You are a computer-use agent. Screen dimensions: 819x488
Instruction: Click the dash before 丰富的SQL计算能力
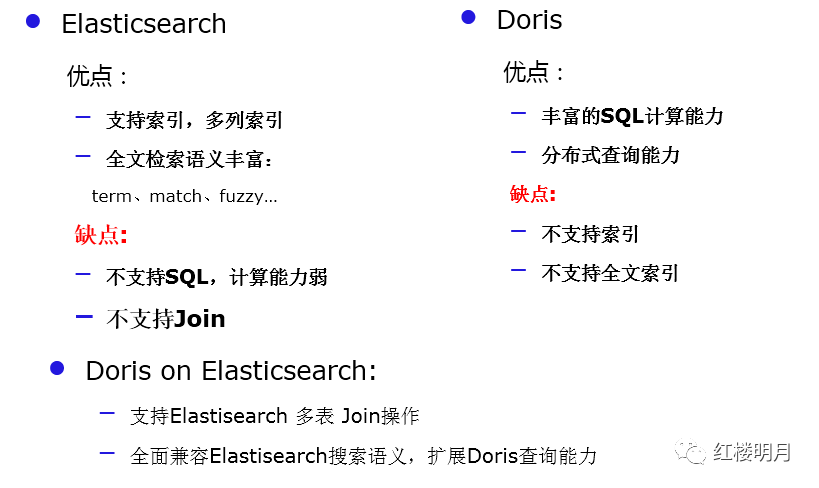click(x=518, y=113)
